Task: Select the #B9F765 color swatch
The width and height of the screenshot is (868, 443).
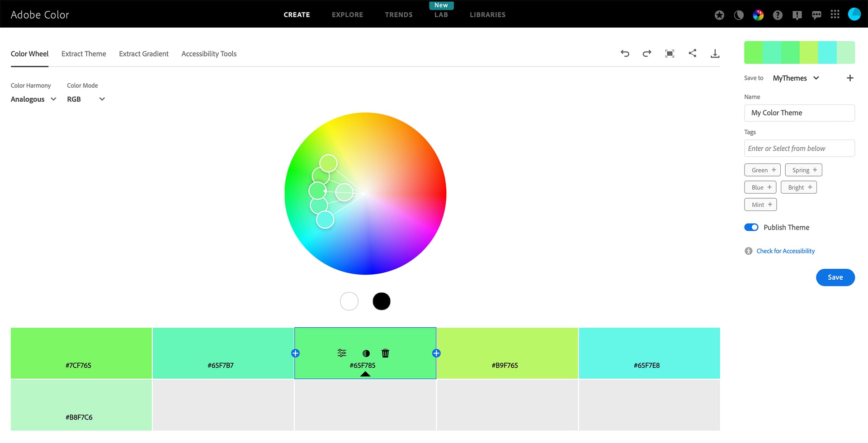Action: click(x=507, y=353)
